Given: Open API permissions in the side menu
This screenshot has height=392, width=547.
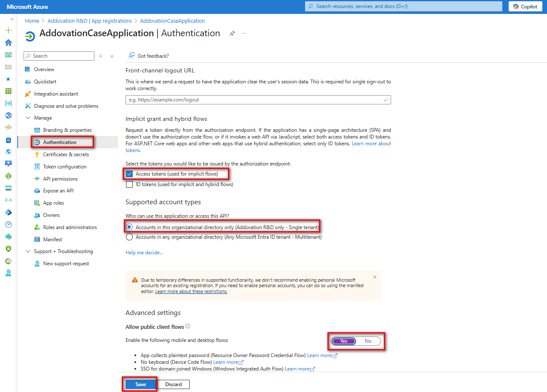Looking at the screenshot, I should pyautogui.click(x=60, y=179).
